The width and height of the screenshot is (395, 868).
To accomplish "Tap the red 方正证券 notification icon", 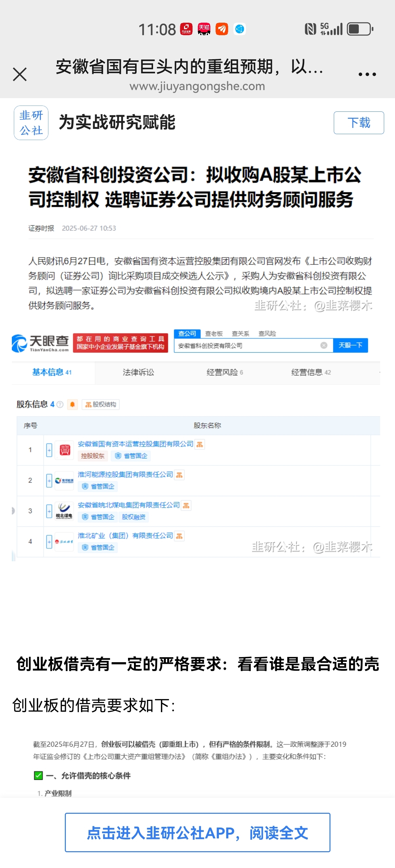I will click(x=186, y=29).
